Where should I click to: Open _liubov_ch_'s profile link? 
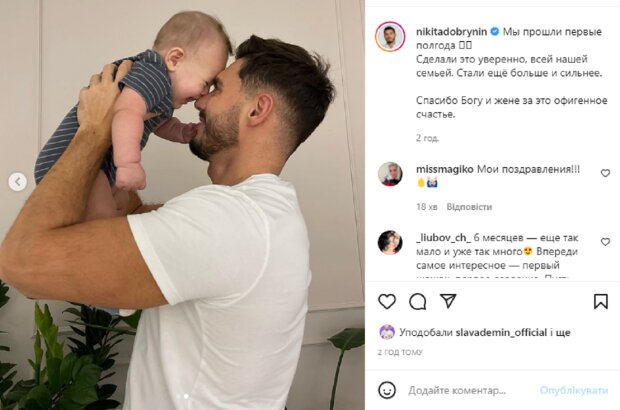click(443, 238)
